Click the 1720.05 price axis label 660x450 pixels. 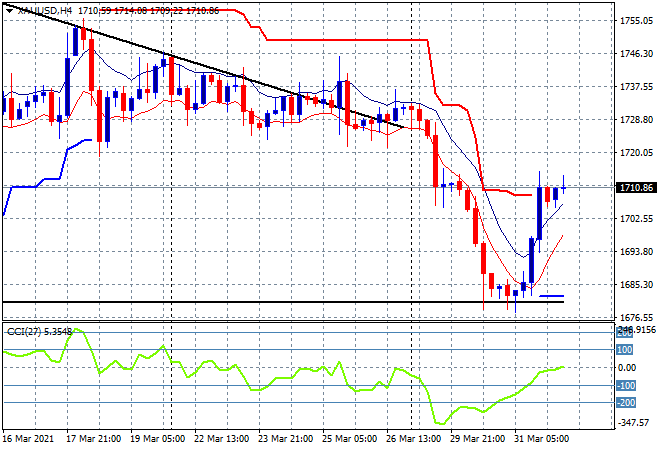(x=636, y=153)
